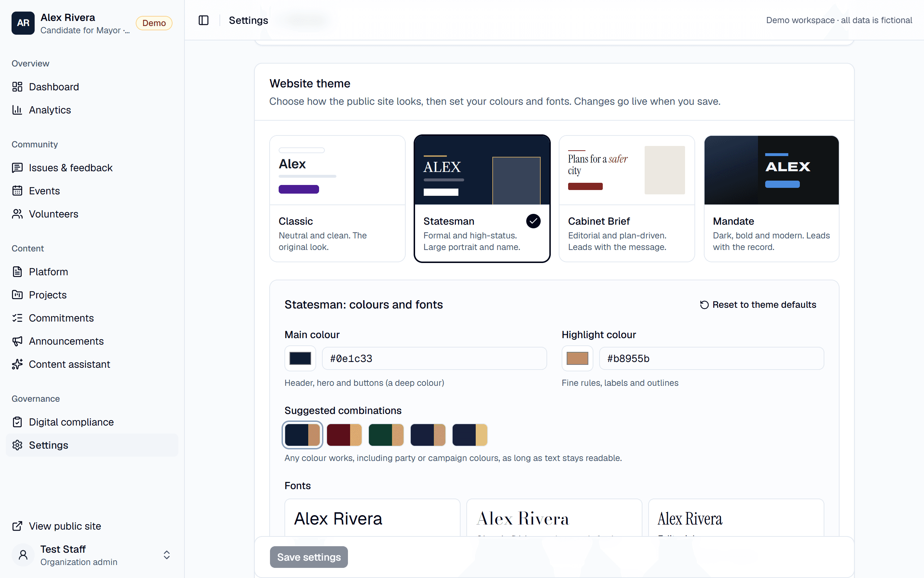The width and height of the screenshot is (924, 578).
Task: Navigate to Events
Action: click(92, 191)
